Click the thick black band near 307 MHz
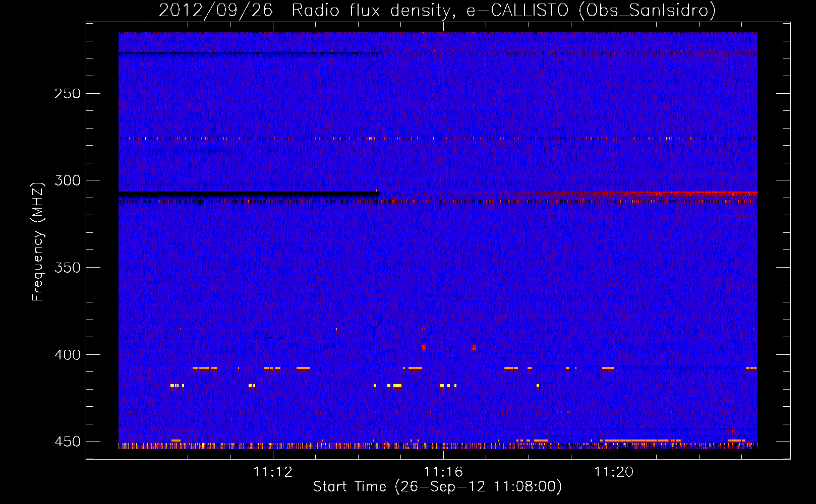The height and width of the screenshot is (504, 816). pos(249,193)
